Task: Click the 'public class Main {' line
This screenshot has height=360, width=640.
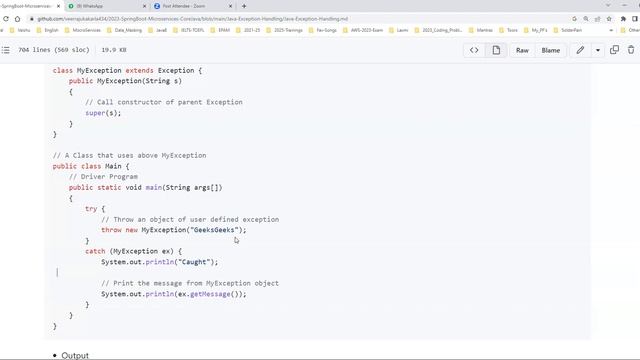Action: pyautogui.click(x=91, y=166)
